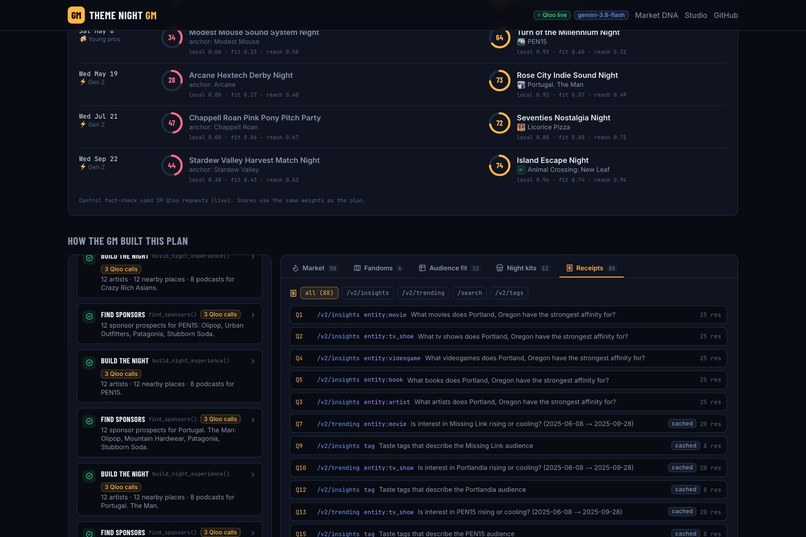Click the Audience fit tab grid icon
The width and height of the screenshot is (806, 537).
422,268
